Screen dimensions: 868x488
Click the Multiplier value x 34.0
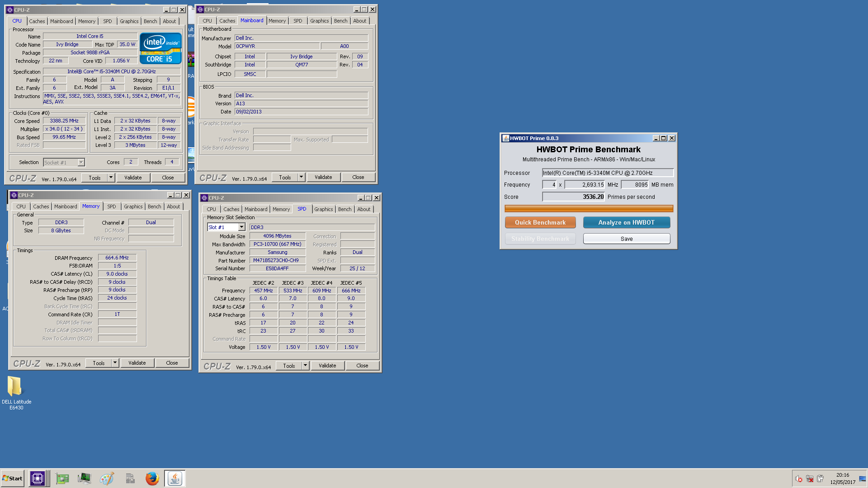coord(64,129)
